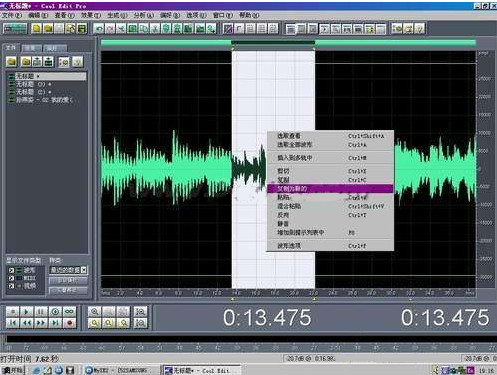Screen dimensions: 497x375
Task: Click the Stop transport button
Action: (13, 311)
